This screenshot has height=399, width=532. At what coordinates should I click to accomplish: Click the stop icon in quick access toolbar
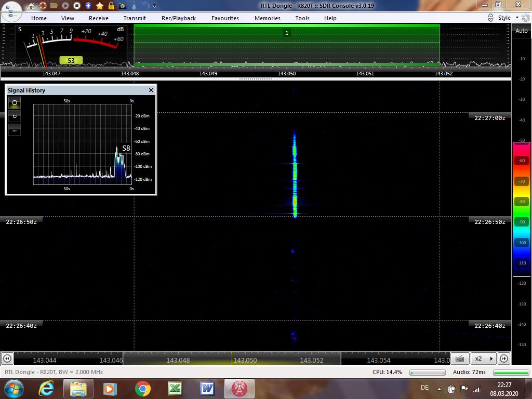click(x=77, y=6)
